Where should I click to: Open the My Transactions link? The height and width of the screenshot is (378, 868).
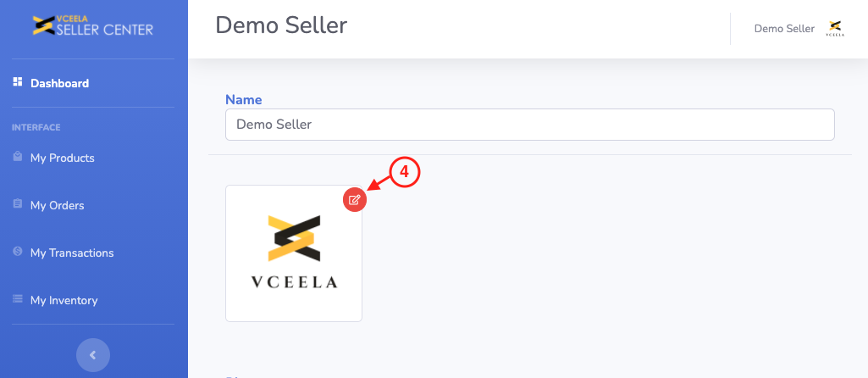pyautogui.click(x=71, y=253)
